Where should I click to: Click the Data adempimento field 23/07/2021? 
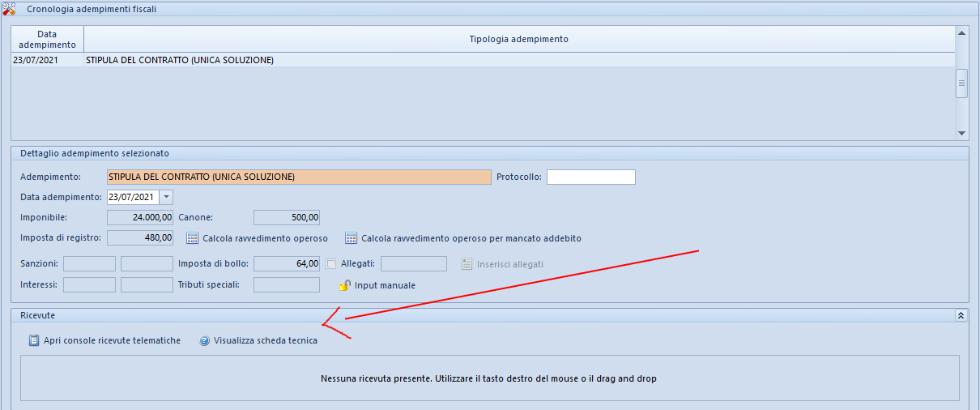[133, 197]
